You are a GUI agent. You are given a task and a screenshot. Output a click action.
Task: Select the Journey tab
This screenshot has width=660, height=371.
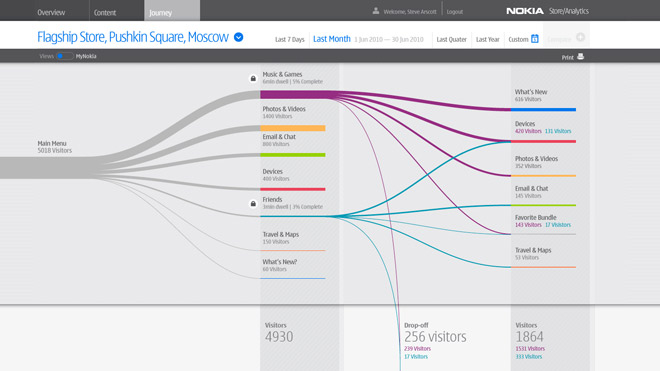(160, 13)
